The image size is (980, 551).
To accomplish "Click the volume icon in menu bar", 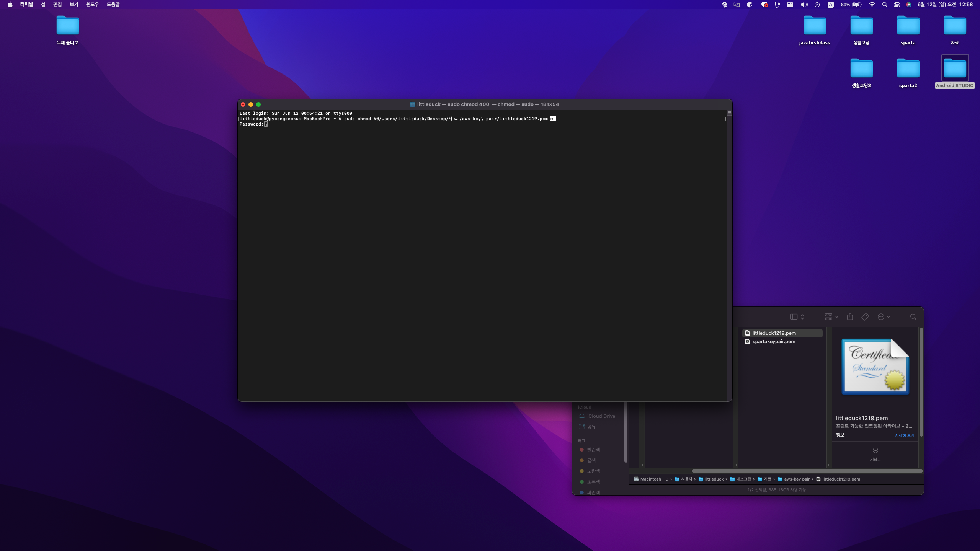I will (804, 5).
